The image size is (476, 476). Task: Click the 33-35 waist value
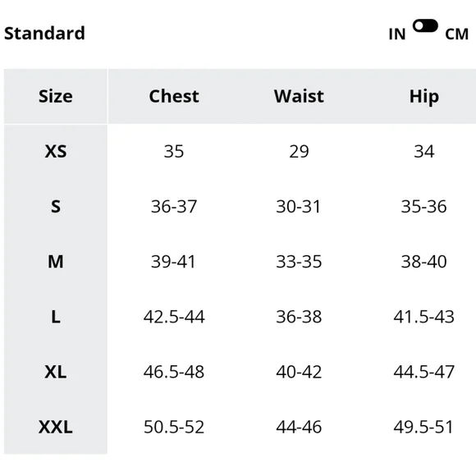(299, 262)
